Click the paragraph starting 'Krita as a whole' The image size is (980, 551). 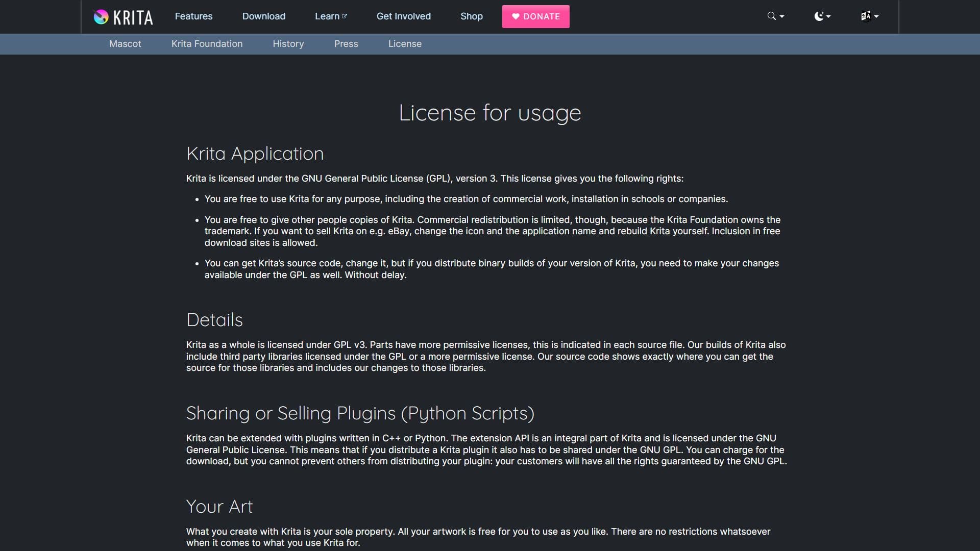(x=486, y=356)
